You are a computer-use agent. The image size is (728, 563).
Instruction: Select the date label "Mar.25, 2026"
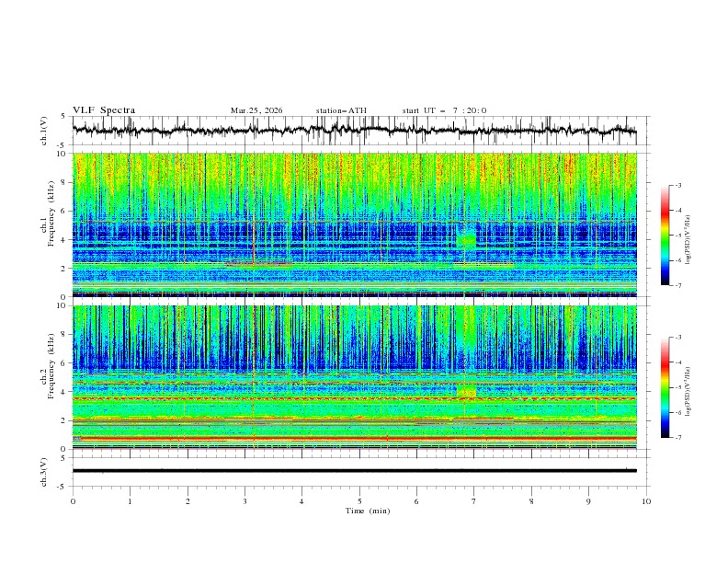pyautogui.click(x=256, y=110)
